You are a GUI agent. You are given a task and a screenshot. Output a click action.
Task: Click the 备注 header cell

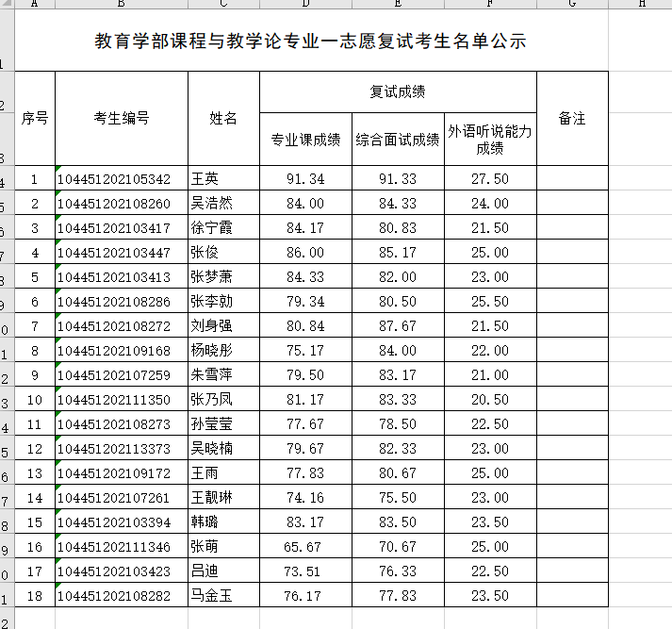click(x=572, y=119)
